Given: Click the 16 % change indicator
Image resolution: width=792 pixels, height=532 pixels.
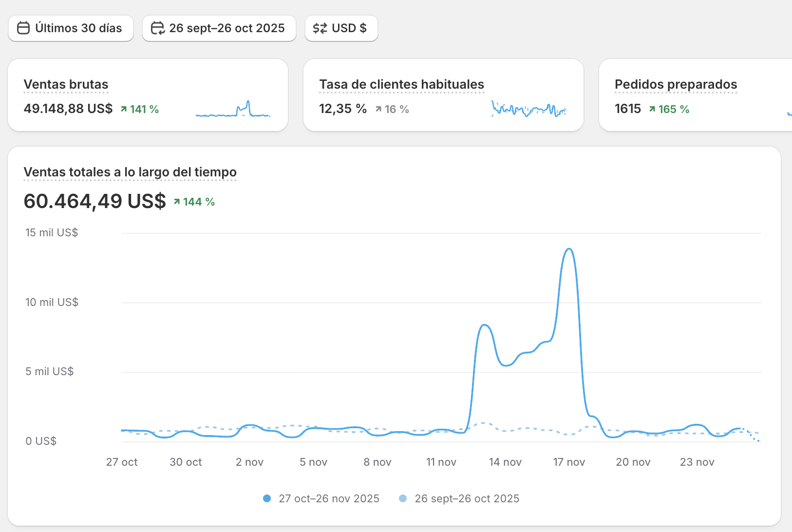Looking at the screenshot, I should point(392,109).
